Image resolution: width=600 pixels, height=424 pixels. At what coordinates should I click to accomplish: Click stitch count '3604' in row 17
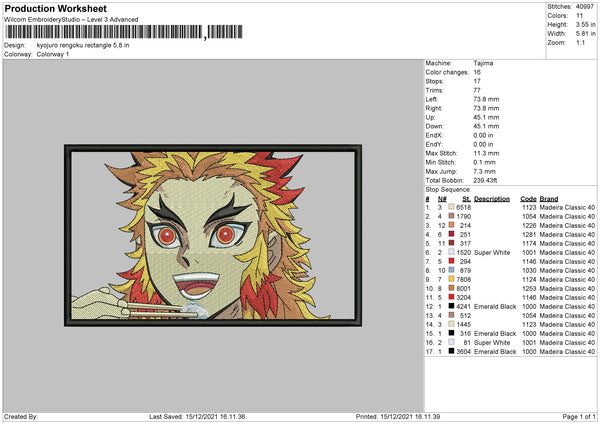click(x=463, y=351)
